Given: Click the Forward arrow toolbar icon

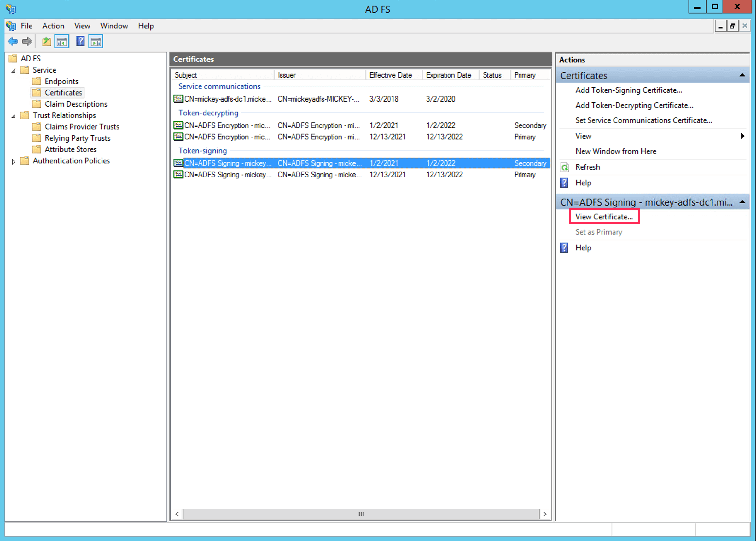Looking at the screenshot, I should [27, 42].
